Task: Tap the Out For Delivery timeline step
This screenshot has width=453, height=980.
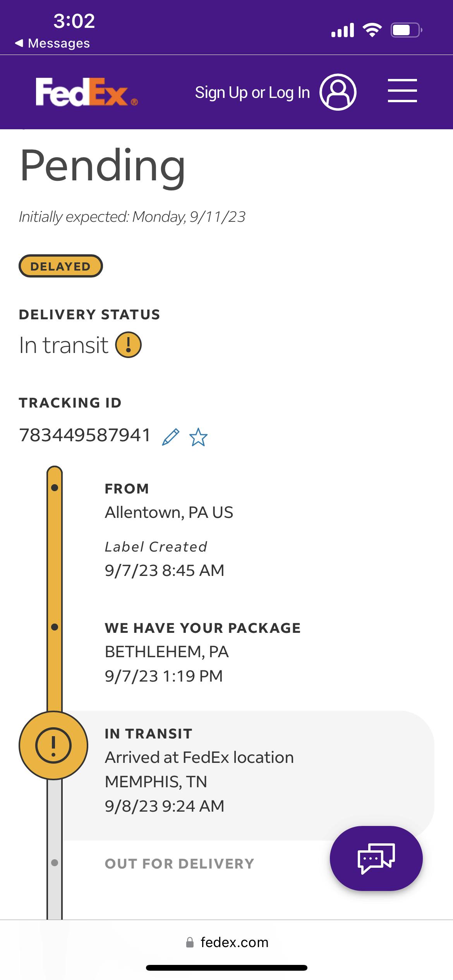Action: pyautogui.click(x=179, y=863)
